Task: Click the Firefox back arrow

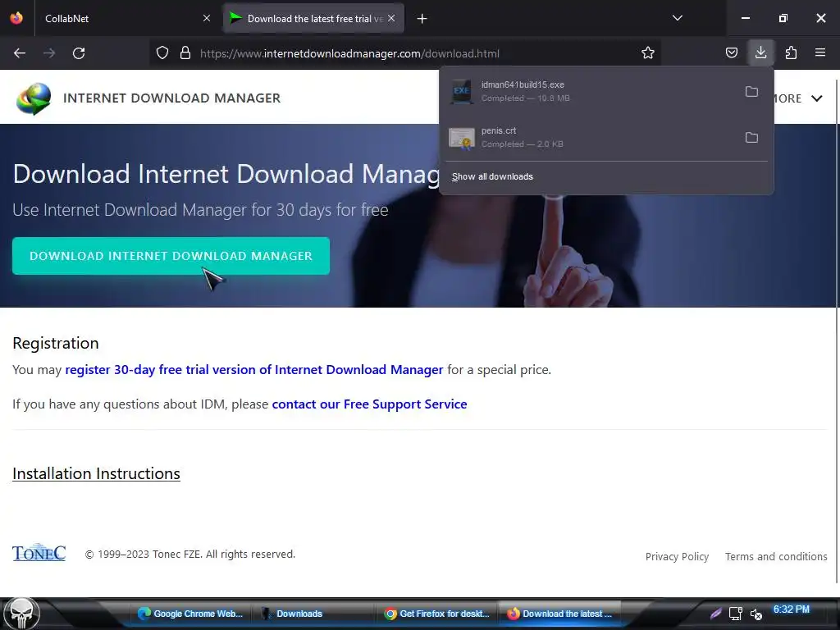Action: (20, 53)
